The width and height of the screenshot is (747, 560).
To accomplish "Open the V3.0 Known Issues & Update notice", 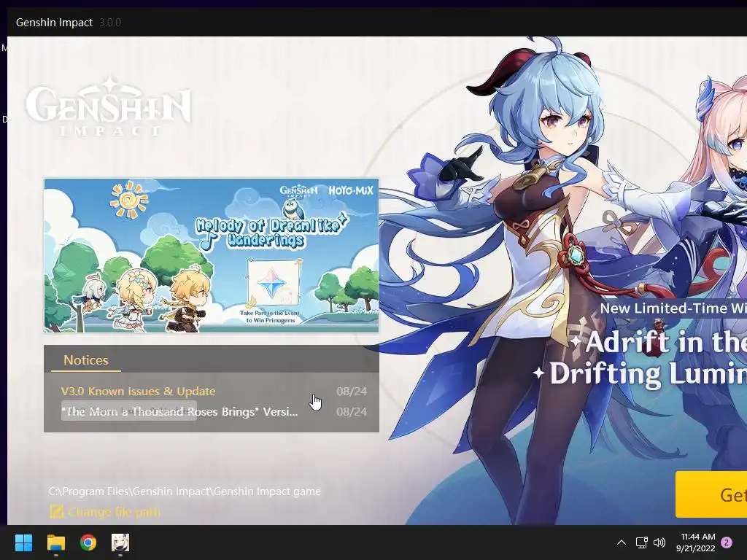I will [x=138, y=392].
